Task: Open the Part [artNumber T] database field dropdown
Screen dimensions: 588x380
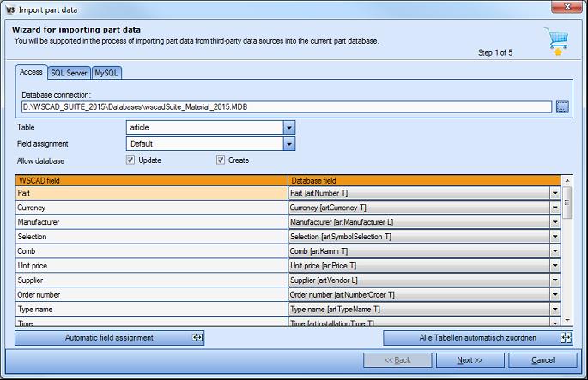Action: [554, 194]
